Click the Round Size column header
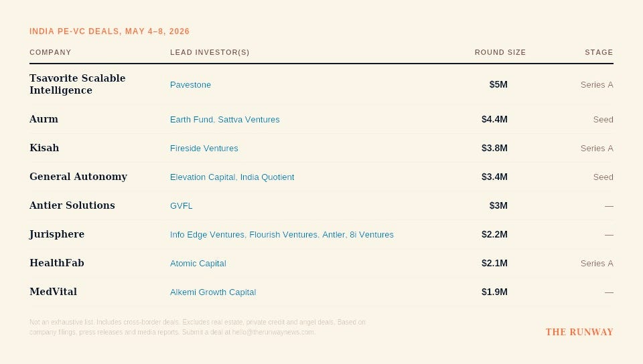This screenshot has width=643, height=364. pos(500,52)
